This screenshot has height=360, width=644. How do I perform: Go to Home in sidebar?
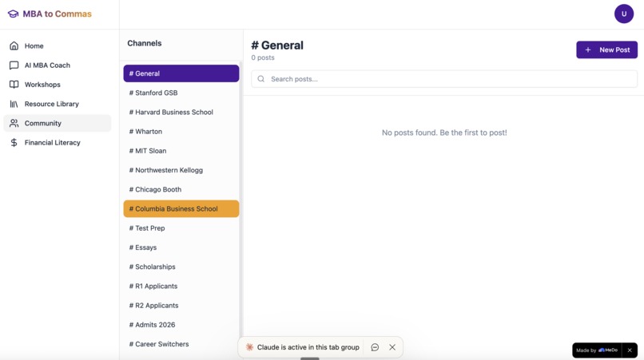coord(57,46)
